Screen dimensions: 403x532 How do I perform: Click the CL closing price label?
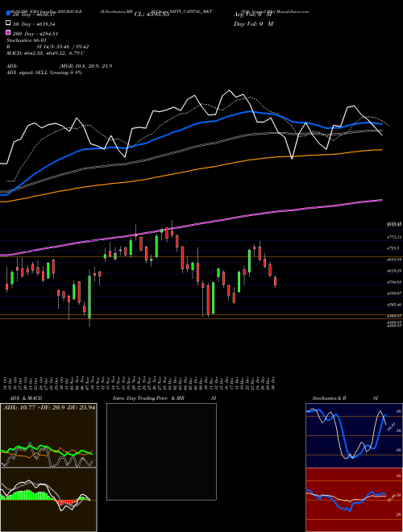pyautogui.click(x=152, y=15)
